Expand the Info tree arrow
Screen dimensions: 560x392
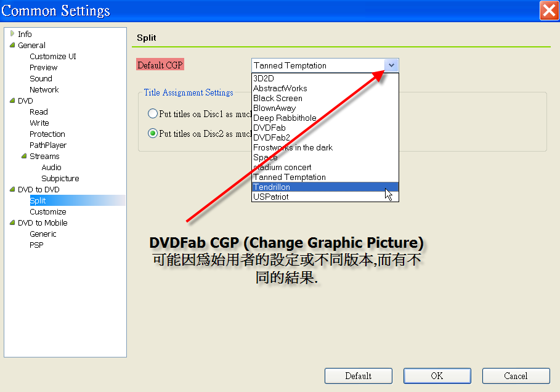(x=12, y=33)
